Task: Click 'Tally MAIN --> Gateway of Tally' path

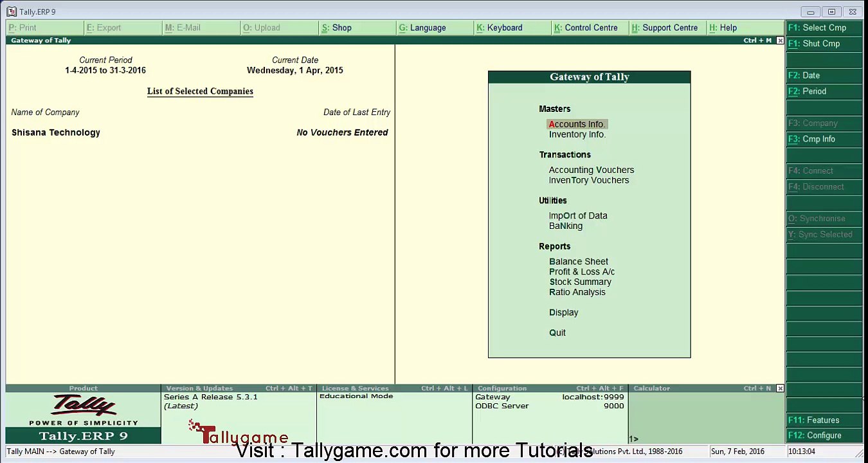Action: 61,451
